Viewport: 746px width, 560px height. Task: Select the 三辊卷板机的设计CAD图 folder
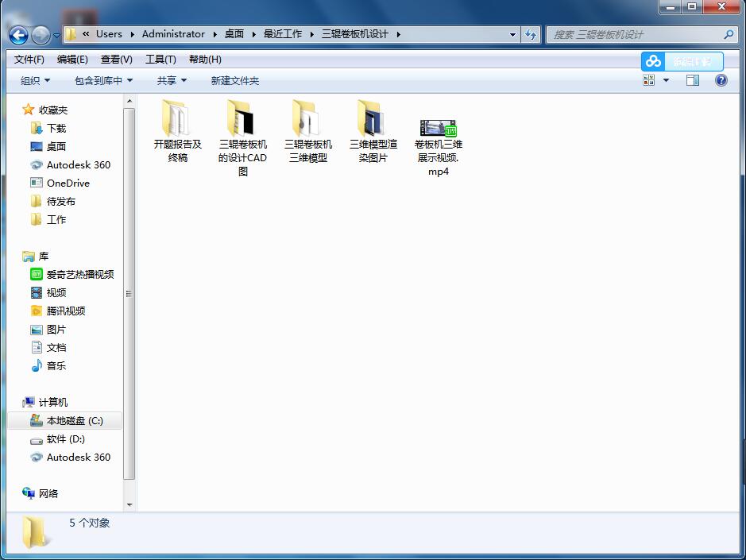pyautogui.click(x=242, y=138)
